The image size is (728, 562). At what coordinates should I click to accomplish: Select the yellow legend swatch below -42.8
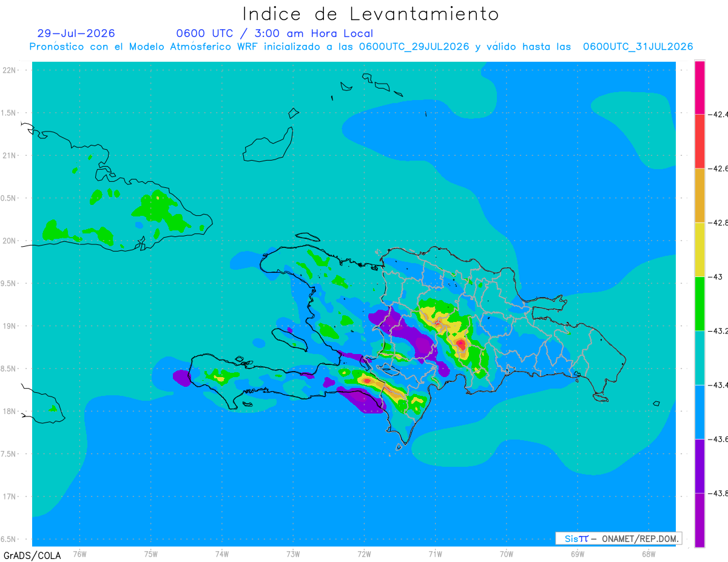point(699,249)
